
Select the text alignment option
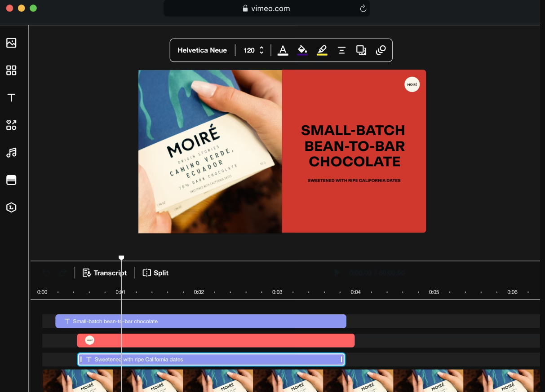coord(341,50)
